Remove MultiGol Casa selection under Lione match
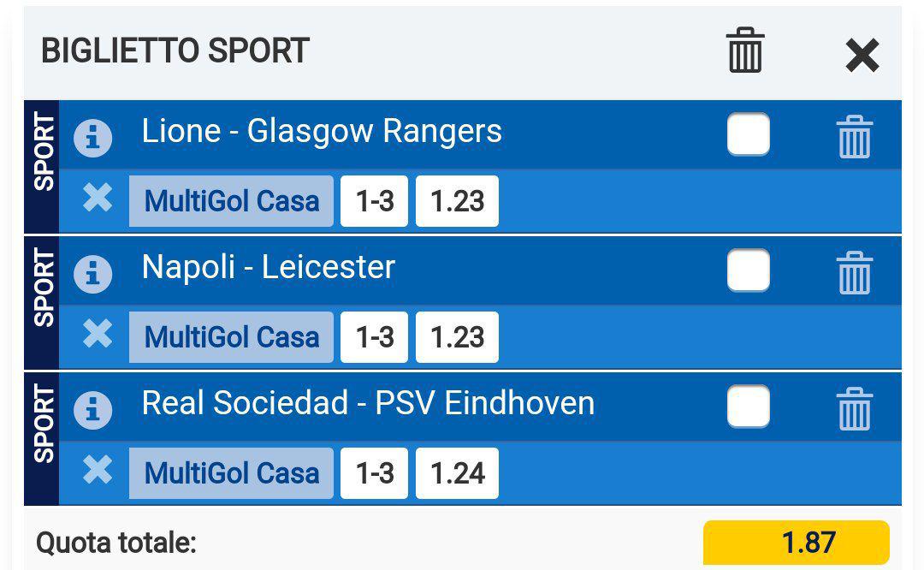Viewport: 924px width, 570px height. [x=98, y=199]
